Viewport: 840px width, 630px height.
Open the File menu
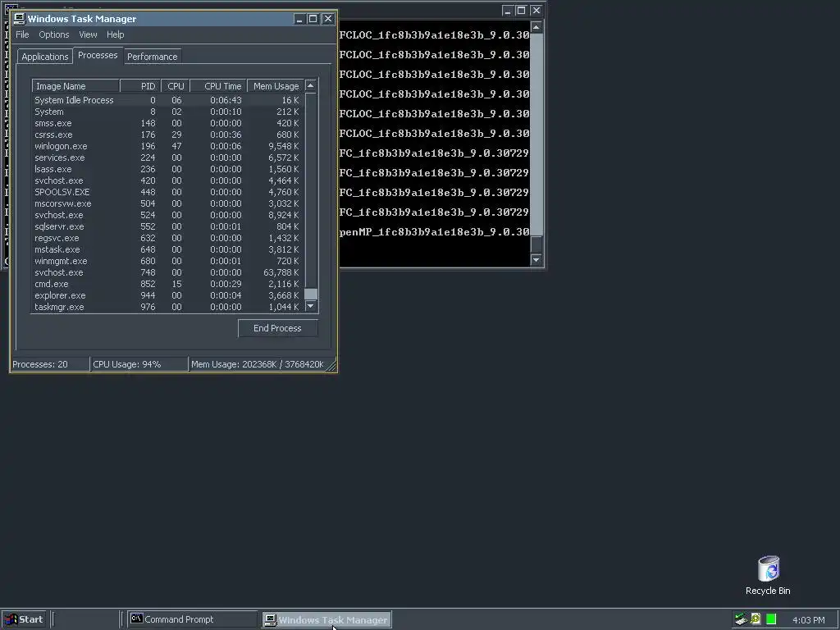(x=22, y=34)
